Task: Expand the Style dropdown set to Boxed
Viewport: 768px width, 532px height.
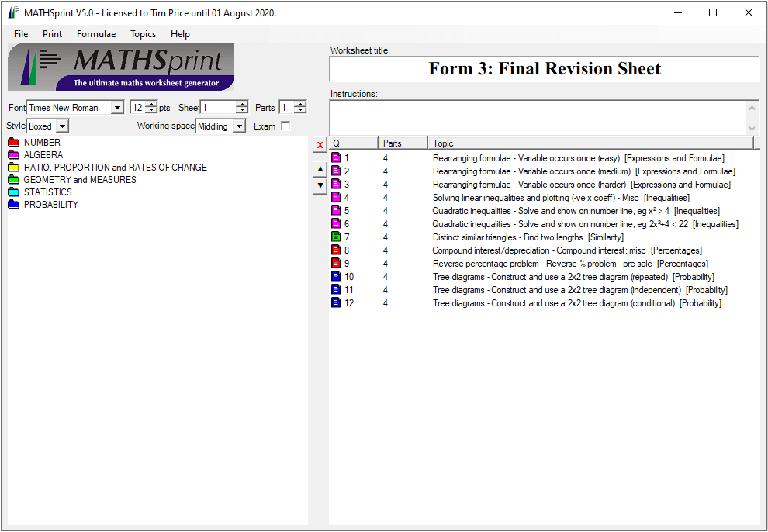Action: coord(62,126)
